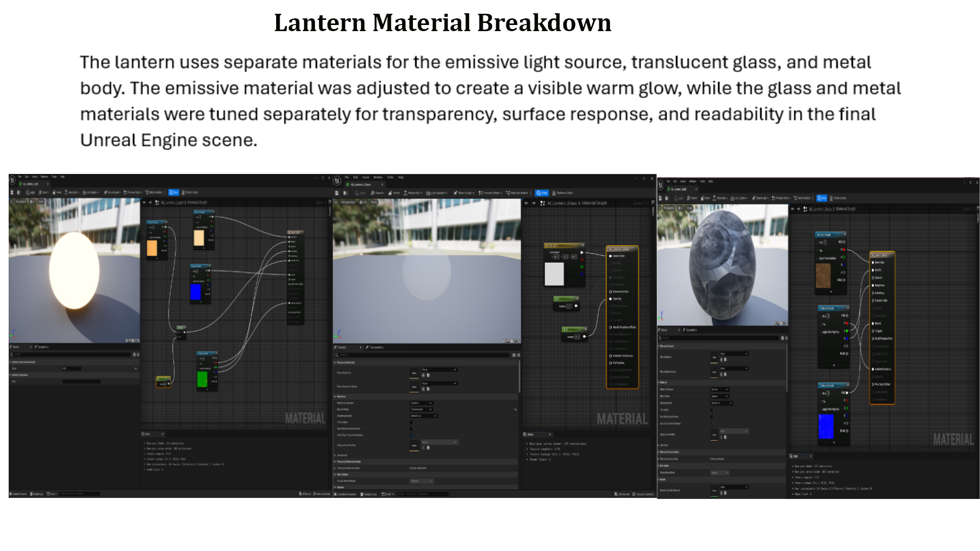Click the Search tool in M_Lantern_Glass toolbar

pos(377,193)
